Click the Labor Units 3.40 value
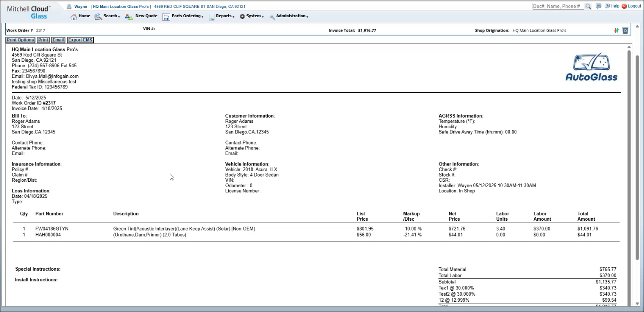This screenshot has height=312, width=644. tap(500, 229)
